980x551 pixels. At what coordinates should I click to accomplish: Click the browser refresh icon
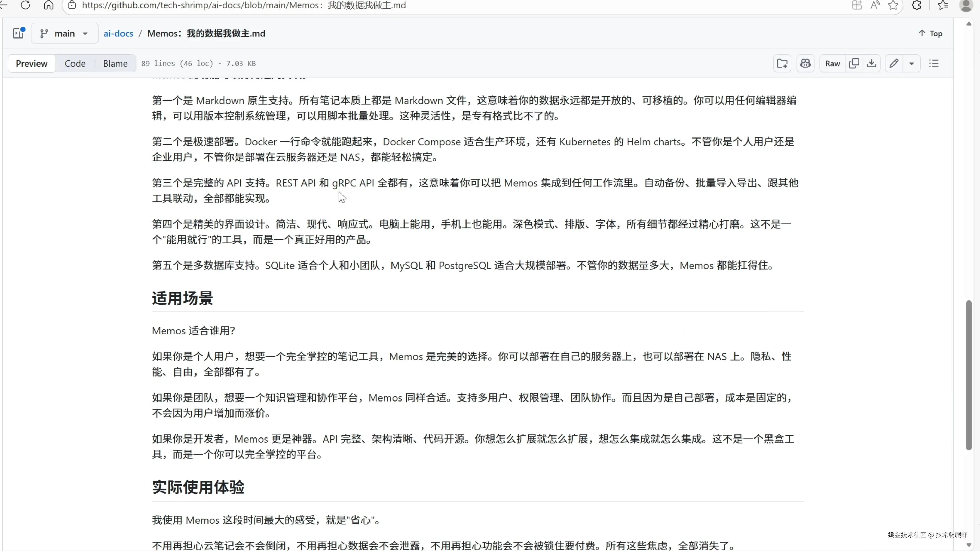coord(26,5)
